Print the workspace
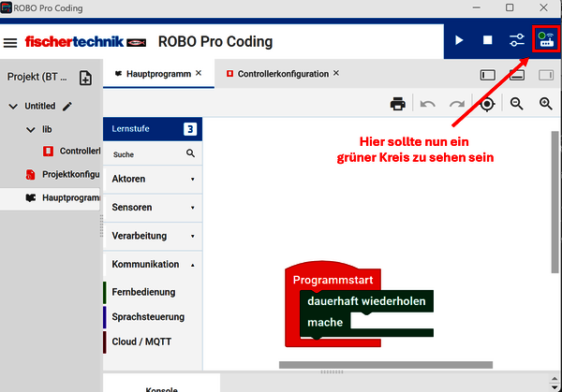Image resolution: width=562 pixels, height=392 pixels. coord(398,104)
